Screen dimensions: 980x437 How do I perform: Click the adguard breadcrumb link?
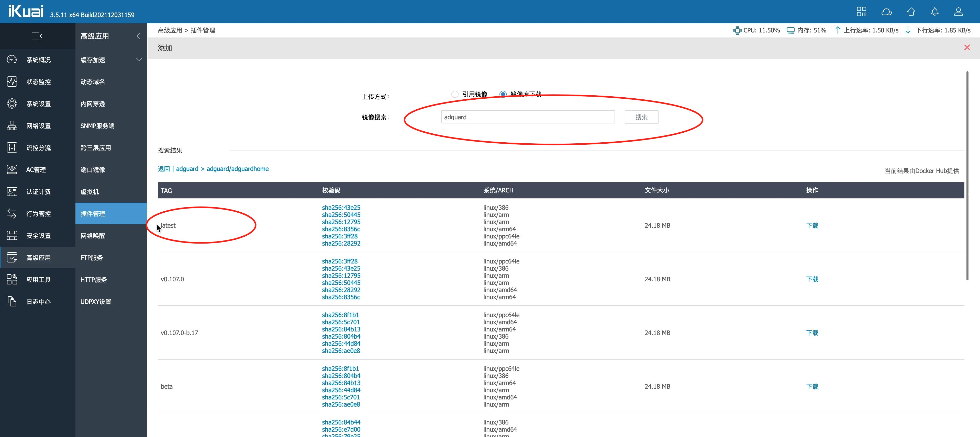(187, 169)
